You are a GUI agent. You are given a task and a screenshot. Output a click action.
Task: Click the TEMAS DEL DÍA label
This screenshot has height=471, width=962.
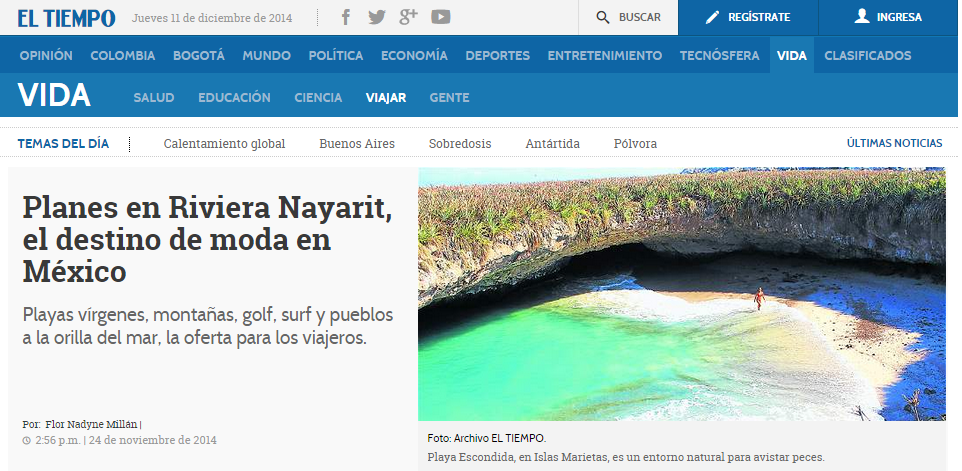click(63, 144)
